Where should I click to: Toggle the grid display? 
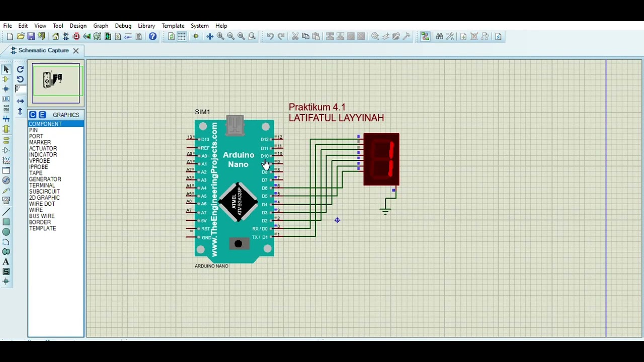coord(182,36)
